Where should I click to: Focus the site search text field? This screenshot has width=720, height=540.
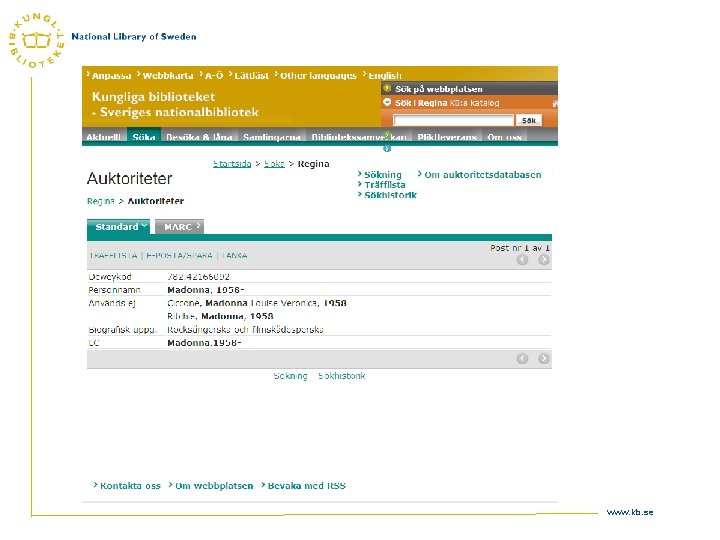(454, 120)
